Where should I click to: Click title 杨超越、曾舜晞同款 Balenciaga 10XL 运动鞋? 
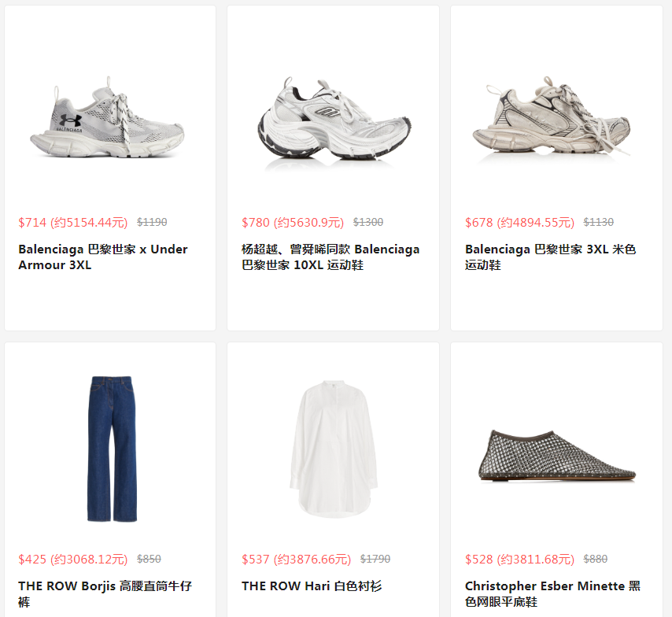click(330, 257)
